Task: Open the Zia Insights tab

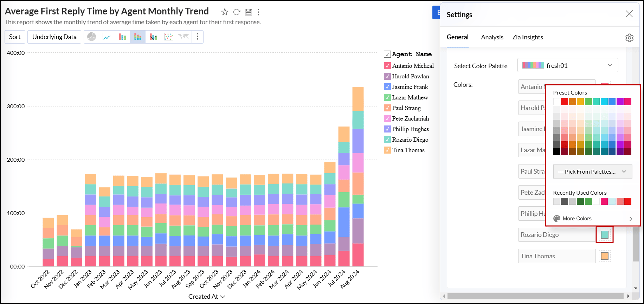Action: click(x=527, y=37)
